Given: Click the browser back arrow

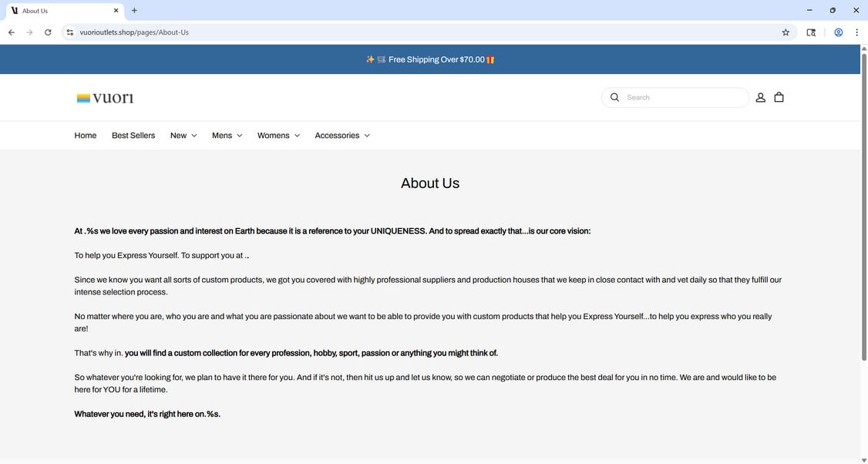Looking at the screenshot, I should point(11,32).
